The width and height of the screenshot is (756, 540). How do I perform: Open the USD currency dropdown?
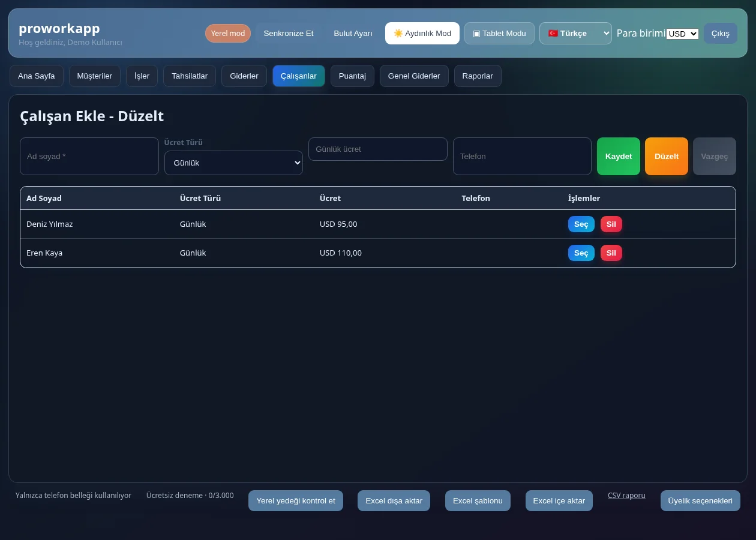click(683, 34)
